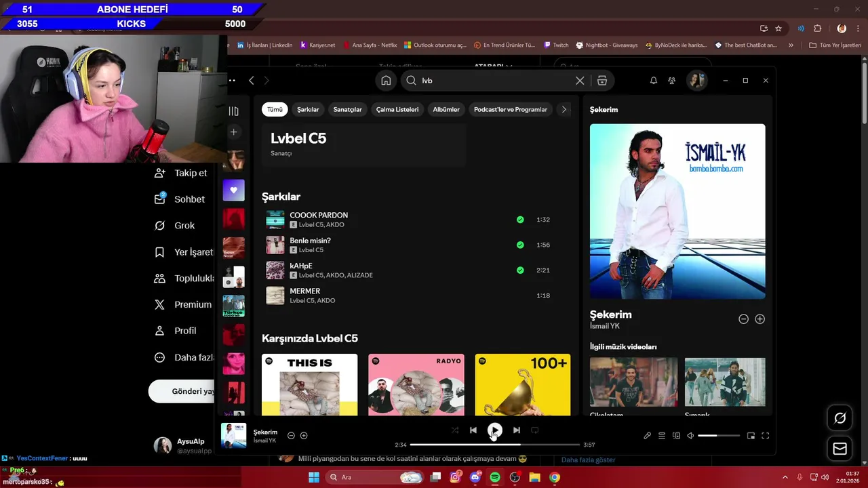Skip to next track

click(x=517, y=430)
